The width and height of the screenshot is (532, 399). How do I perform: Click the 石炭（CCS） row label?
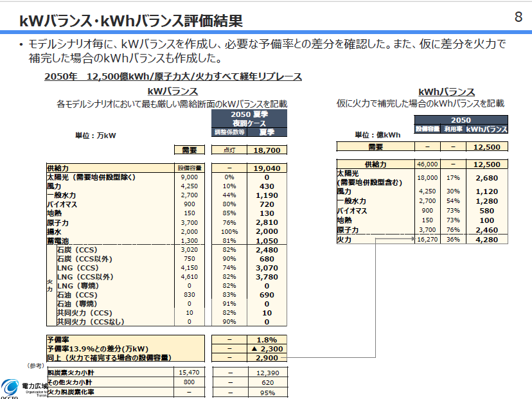(x=77, y=250)
